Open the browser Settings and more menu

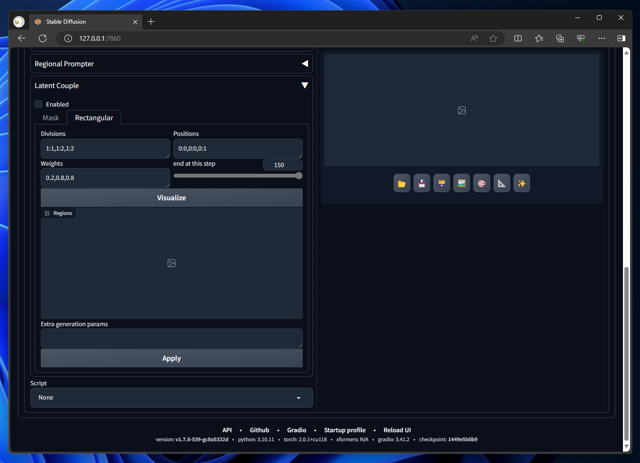coord(601,38)
